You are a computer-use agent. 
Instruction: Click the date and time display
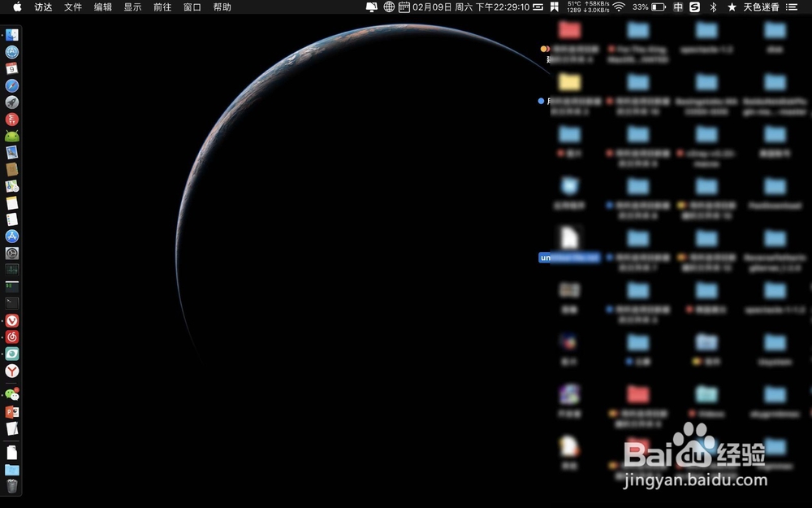(x=471, y=7)
